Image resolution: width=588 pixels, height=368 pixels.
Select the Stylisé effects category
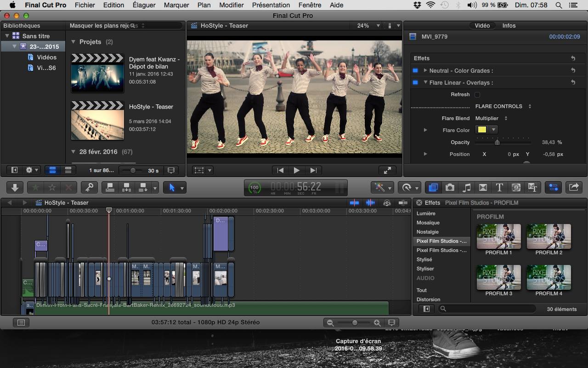coord(424,259)
